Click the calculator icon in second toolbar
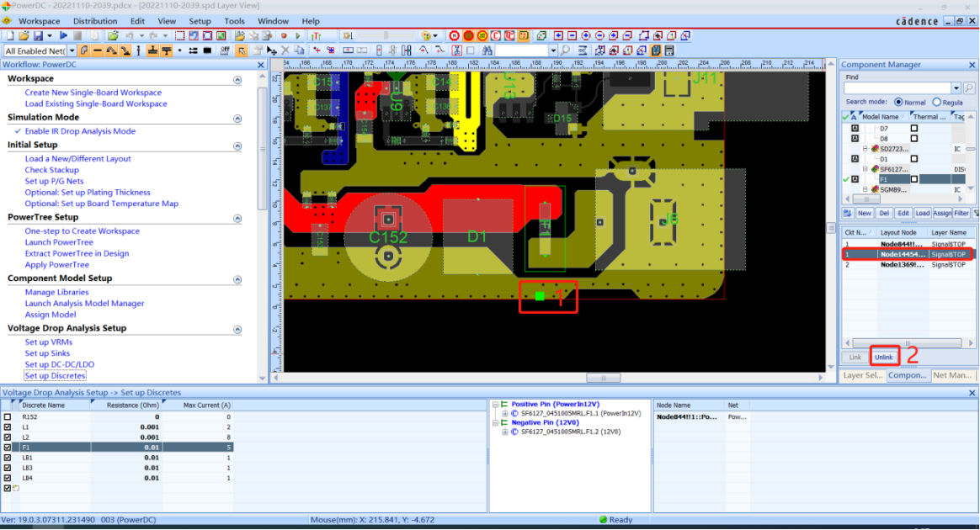Screen dimensions: 980x530 click(x=669, y=50)
